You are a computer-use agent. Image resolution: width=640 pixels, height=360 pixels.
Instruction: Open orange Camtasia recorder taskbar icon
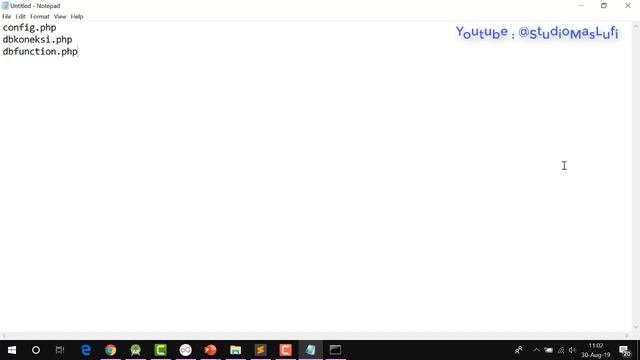tap(285, 350)
